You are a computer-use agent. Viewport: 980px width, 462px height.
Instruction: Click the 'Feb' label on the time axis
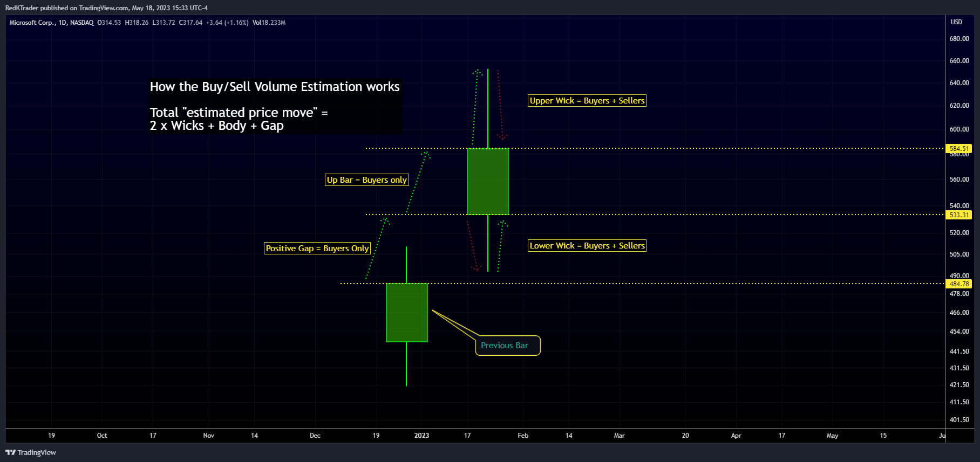pos(523,436)
